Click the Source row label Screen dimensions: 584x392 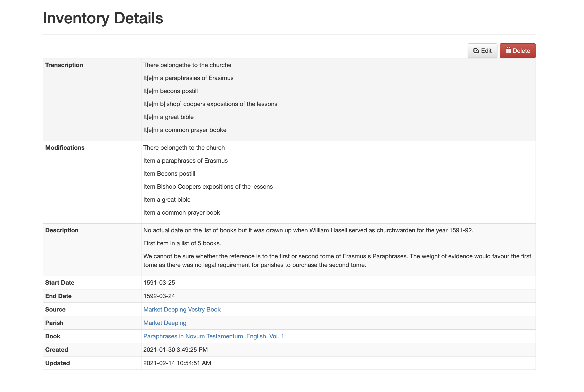point(55,309)
